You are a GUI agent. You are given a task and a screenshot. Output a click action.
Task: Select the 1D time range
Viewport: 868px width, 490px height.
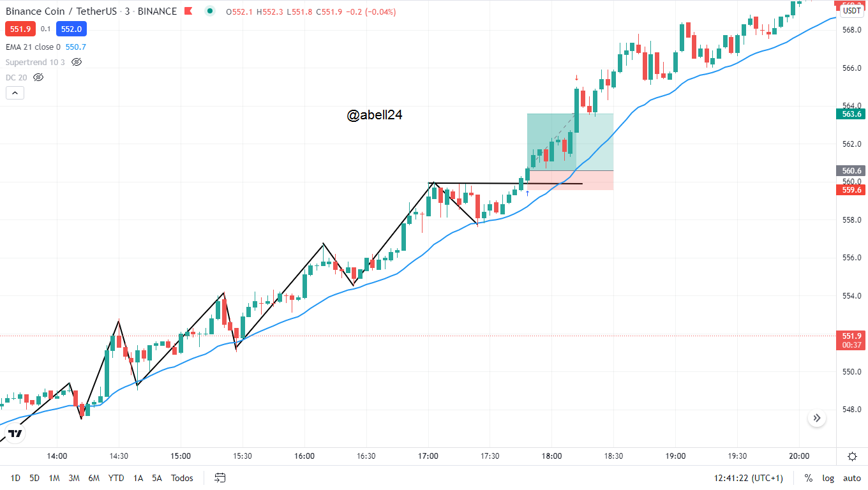coord(15,478)
